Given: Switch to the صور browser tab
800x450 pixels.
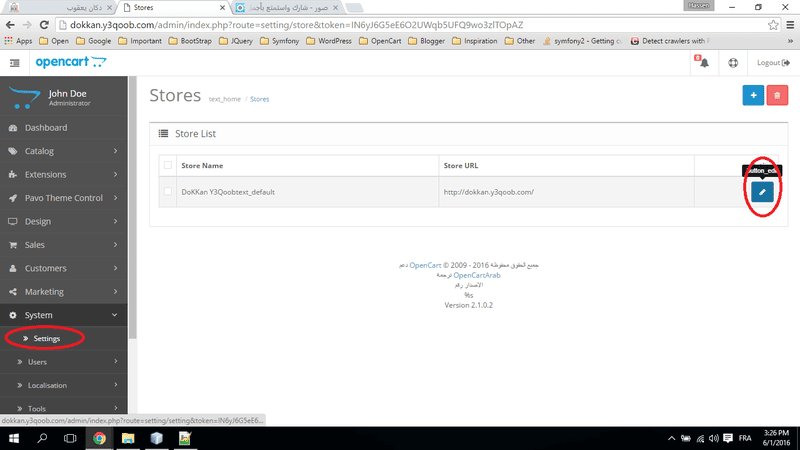Looking at the screenshot, I should pos(288,8).
